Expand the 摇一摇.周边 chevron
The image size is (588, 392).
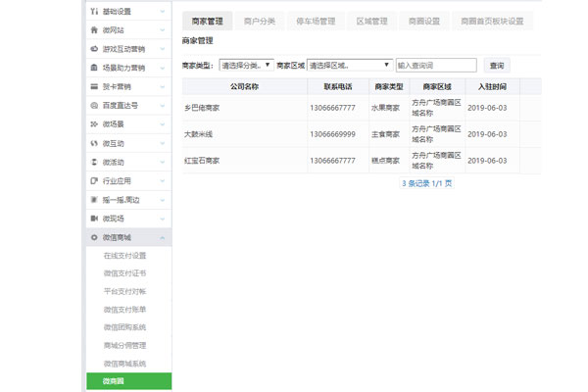pyautogui.click(x=163, y=200)
